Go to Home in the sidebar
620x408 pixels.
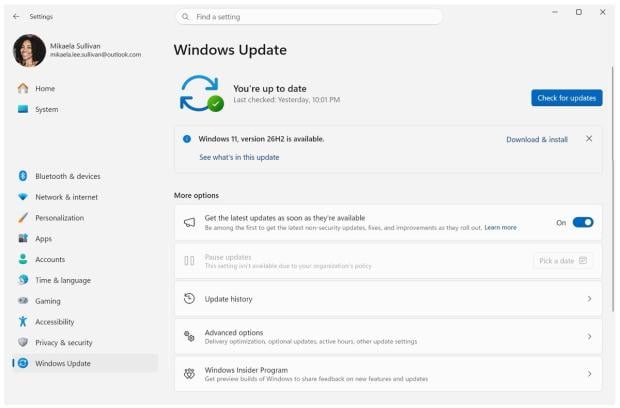[45, 89]
